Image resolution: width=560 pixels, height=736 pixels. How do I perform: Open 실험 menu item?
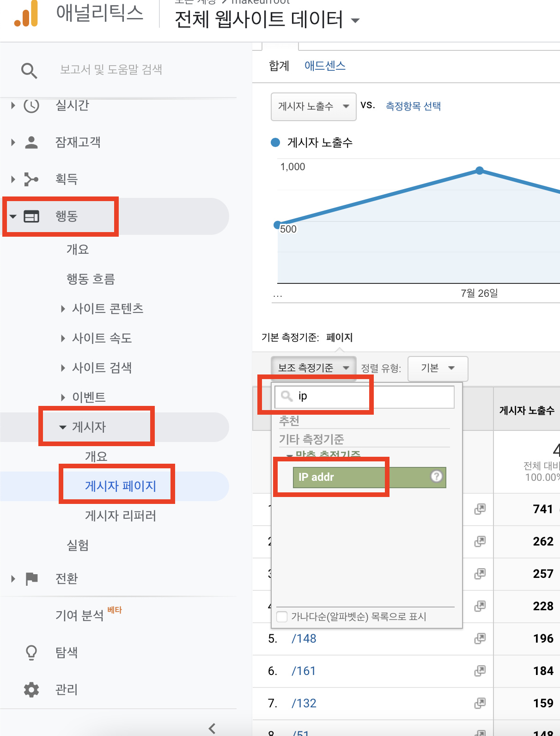tap(78, 545)
